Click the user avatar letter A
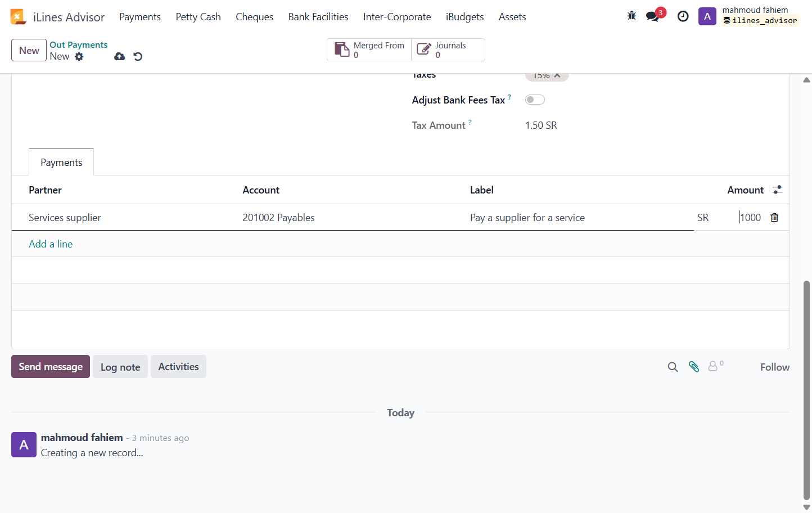The width and height of the screenshot is (812, 513). click(707, 16)
